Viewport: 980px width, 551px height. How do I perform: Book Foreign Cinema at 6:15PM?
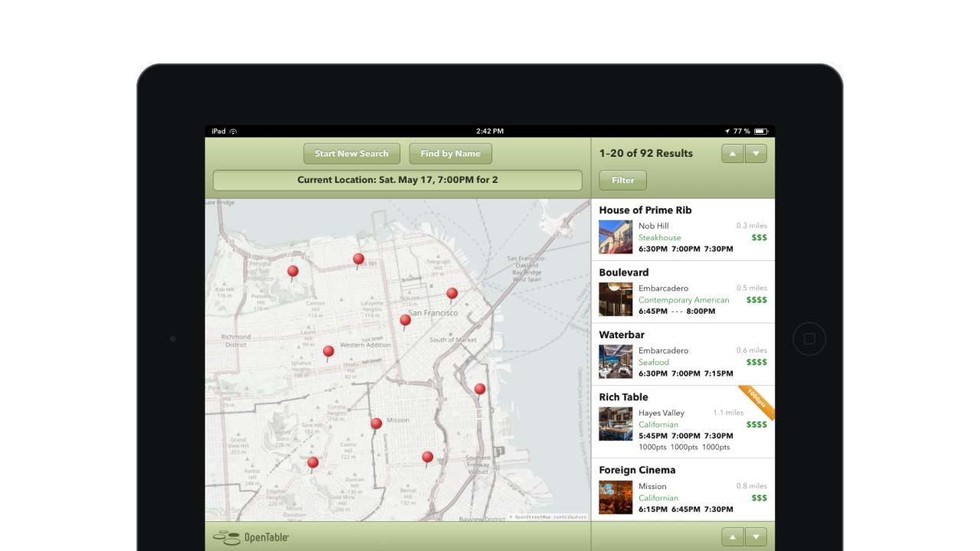click(653, 510)
